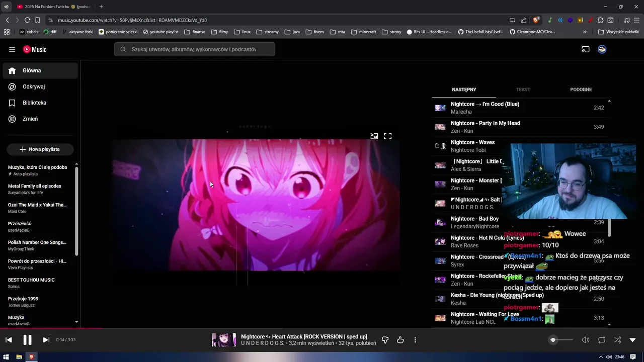Show more bookmarks chevron

[x=585, y=32]
